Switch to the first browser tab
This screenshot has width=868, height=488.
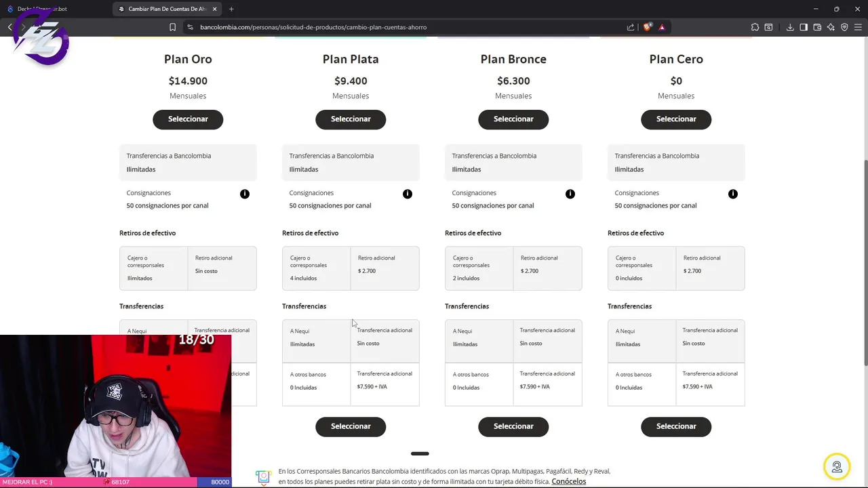pos(54,9)
